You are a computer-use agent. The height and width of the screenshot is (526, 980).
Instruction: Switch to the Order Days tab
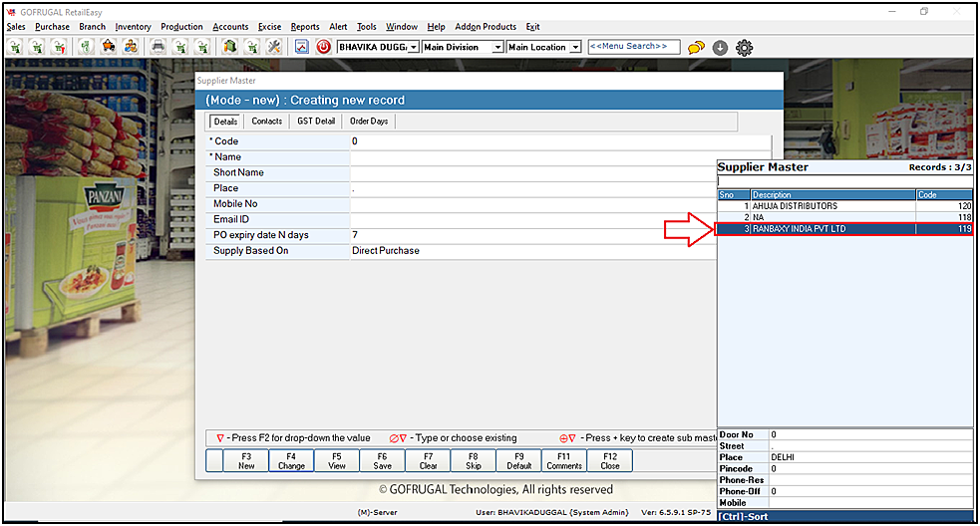click(369, 122)
